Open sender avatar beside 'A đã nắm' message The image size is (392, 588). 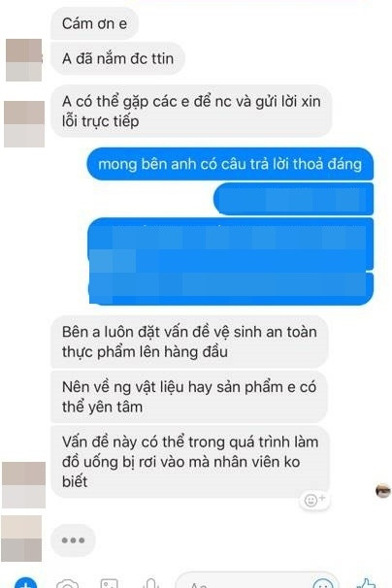click(x=23, y=60)
